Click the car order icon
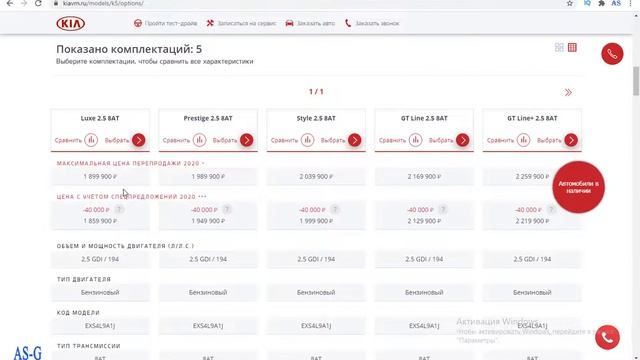 pos(289,23)
